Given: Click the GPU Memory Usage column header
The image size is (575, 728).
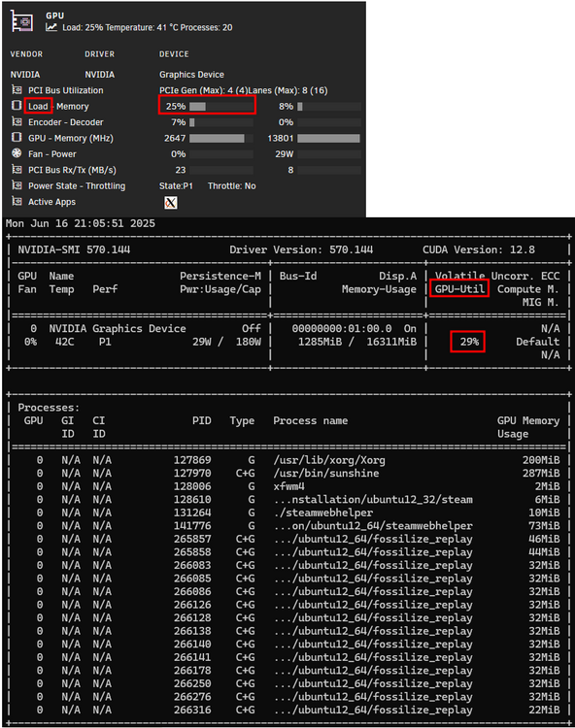Looking at the screenshot, I should click(x=528, y=428).
